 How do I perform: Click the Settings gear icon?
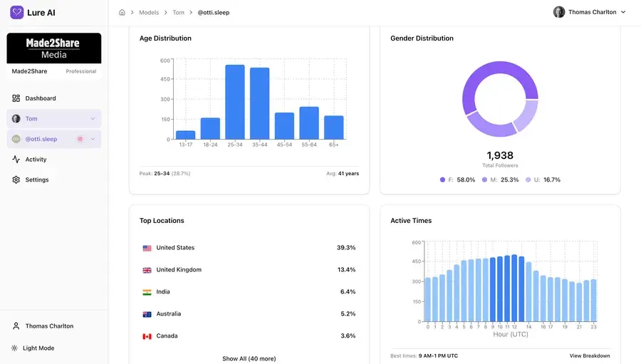(16, 180)
